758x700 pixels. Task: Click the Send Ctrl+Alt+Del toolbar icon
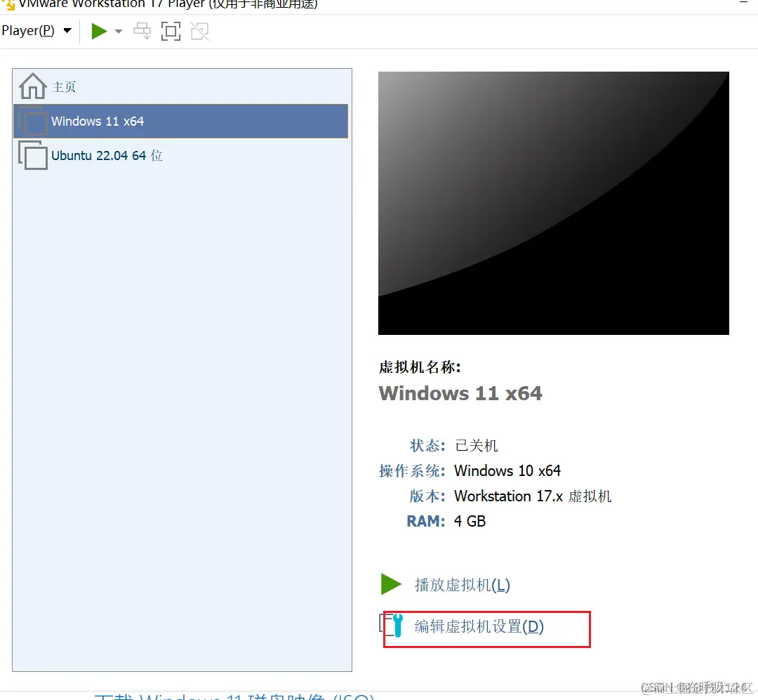142,31
